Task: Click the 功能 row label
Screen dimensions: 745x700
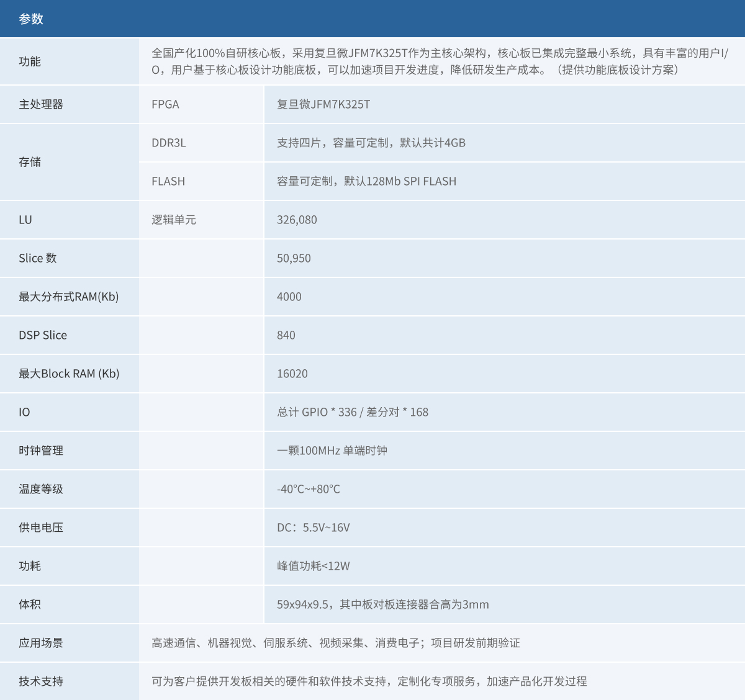Action: point(30,61)
